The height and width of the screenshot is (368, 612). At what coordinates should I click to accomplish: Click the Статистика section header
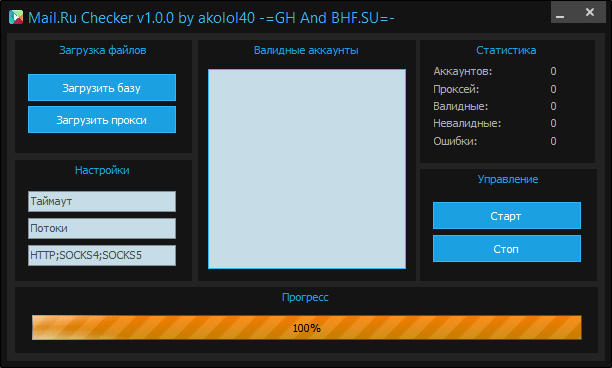[x=506, y=50]
